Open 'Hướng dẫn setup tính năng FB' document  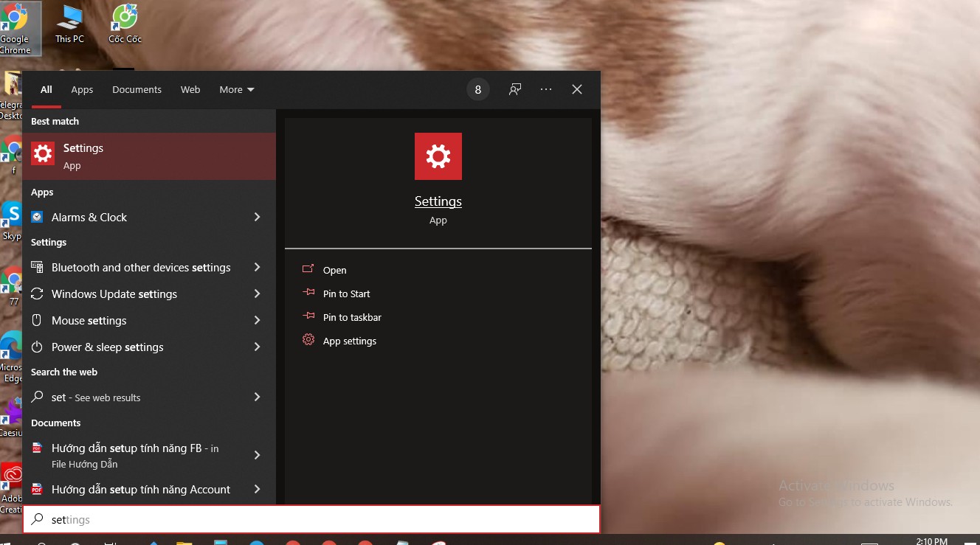(x=149, y=455)
